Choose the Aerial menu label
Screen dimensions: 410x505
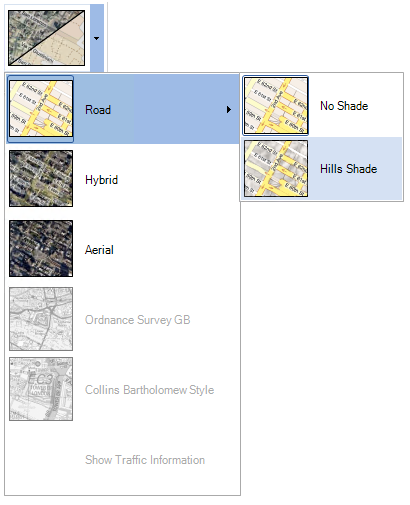coord(99,250)
